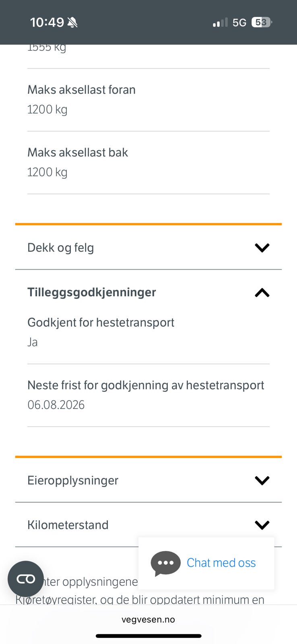297x644 pixels.
Task: Tap the 5G network indicator
Action: pyautogui.click(x=239, y=23)
